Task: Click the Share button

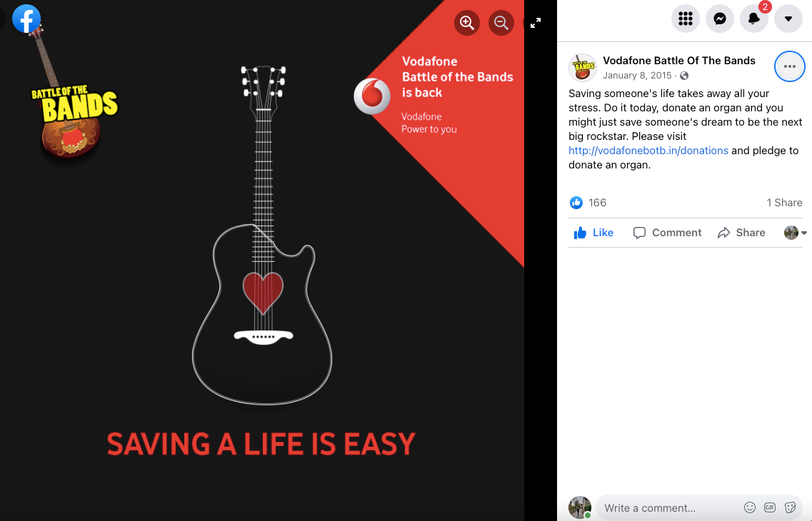Action: click(741, 233)
